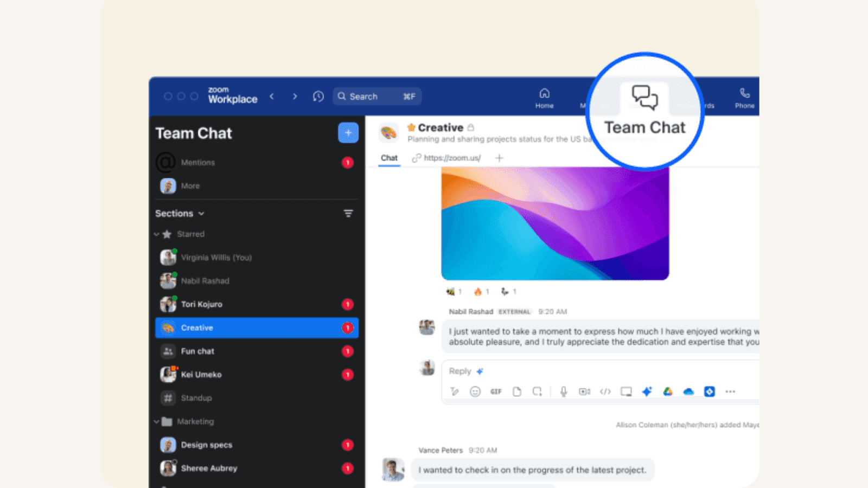Open the https://zoom.us/ channel link

[452, 158]
